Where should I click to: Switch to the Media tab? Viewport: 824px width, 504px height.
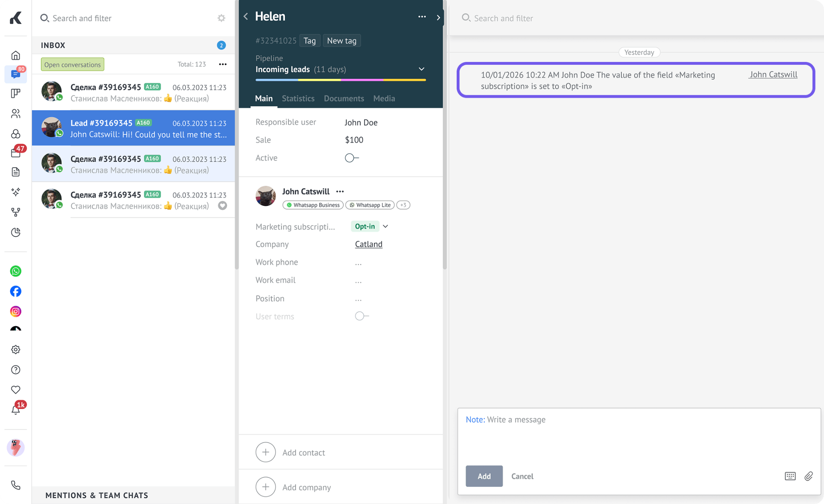point(384,98)
